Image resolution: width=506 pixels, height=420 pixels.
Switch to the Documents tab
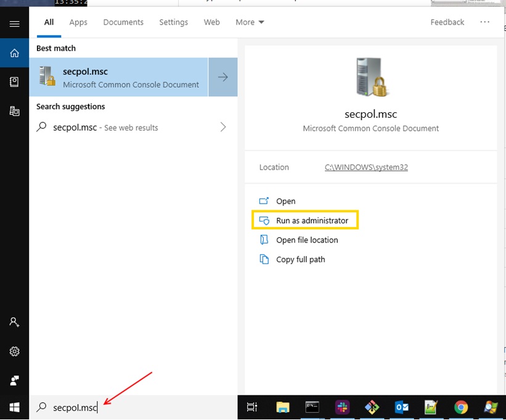click(x=123, y=22)
